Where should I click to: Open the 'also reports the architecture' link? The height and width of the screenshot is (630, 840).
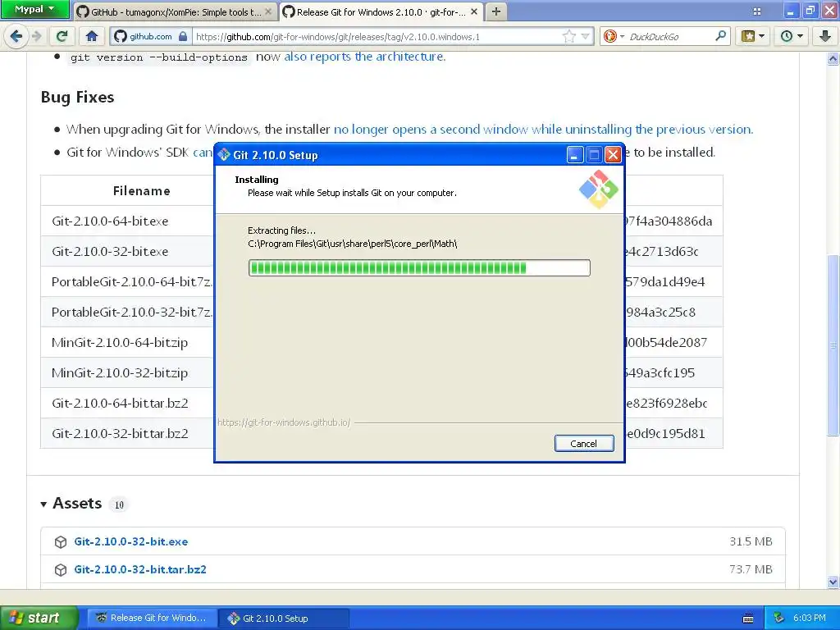tap(365, 57)
